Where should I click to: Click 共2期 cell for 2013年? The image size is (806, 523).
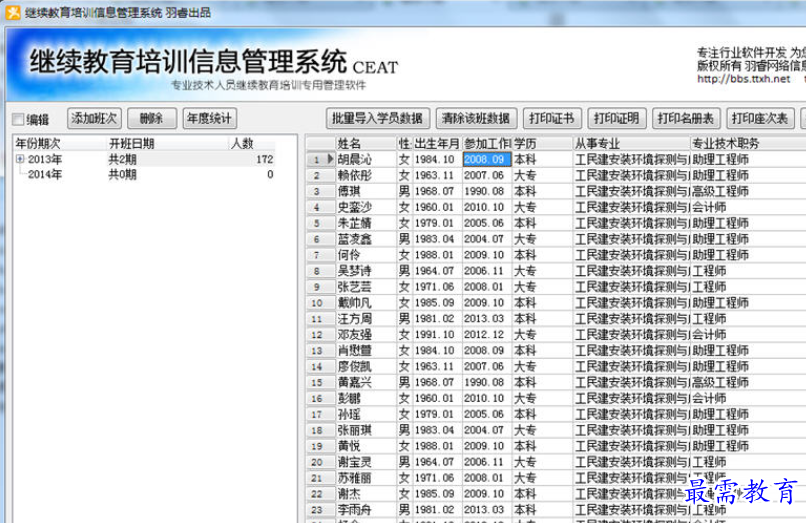[x=122, y=159]
